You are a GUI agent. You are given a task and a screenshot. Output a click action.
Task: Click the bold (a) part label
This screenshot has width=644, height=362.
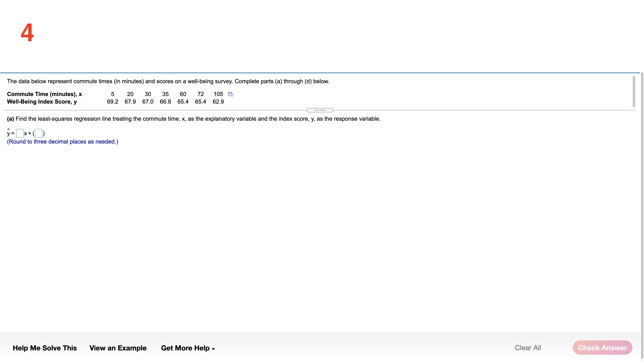pos(10,119)
